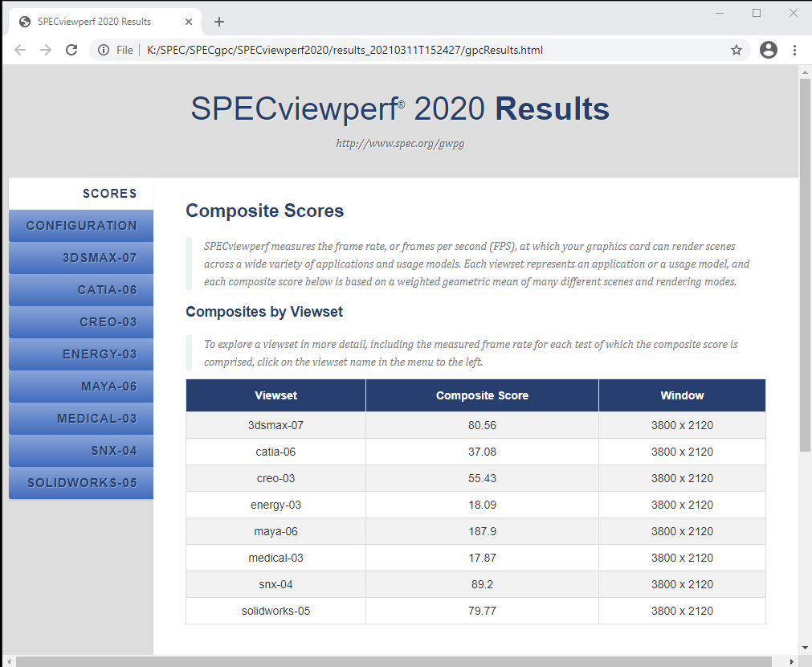Click the vertical scrollbar up arrow

[x=805, y=72]
